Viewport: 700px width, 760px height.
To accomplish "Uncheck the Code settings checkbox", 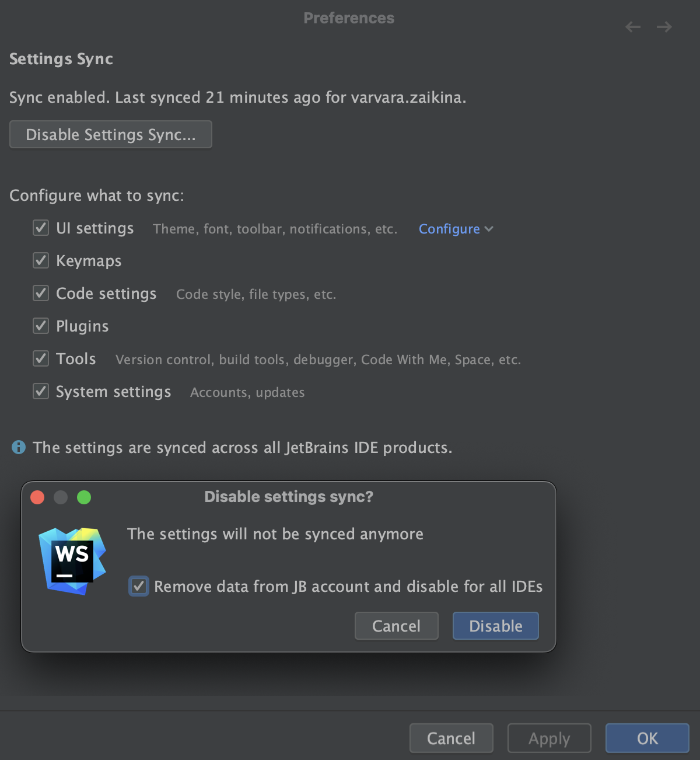I will click(x=40, y=293).
